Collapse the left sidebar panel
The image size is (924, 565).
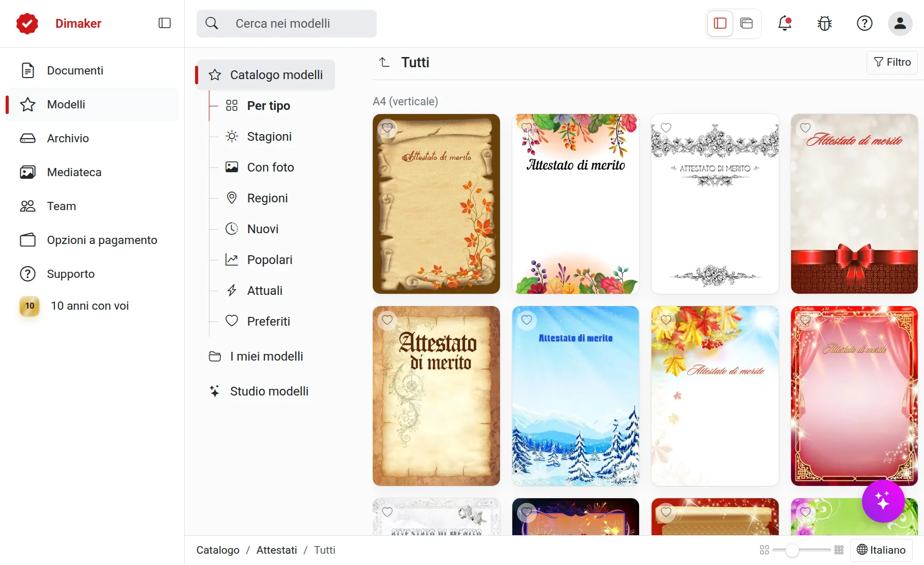(164, 23)
